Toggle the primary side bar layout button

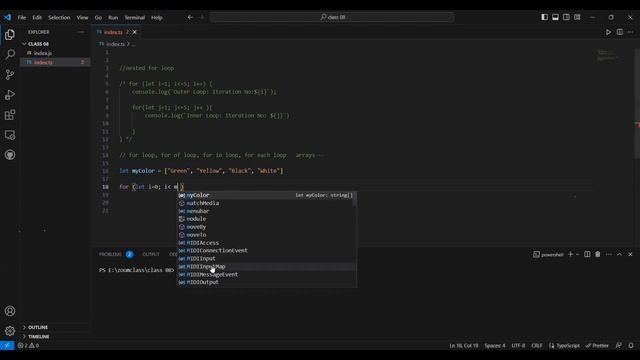point(544,17)
